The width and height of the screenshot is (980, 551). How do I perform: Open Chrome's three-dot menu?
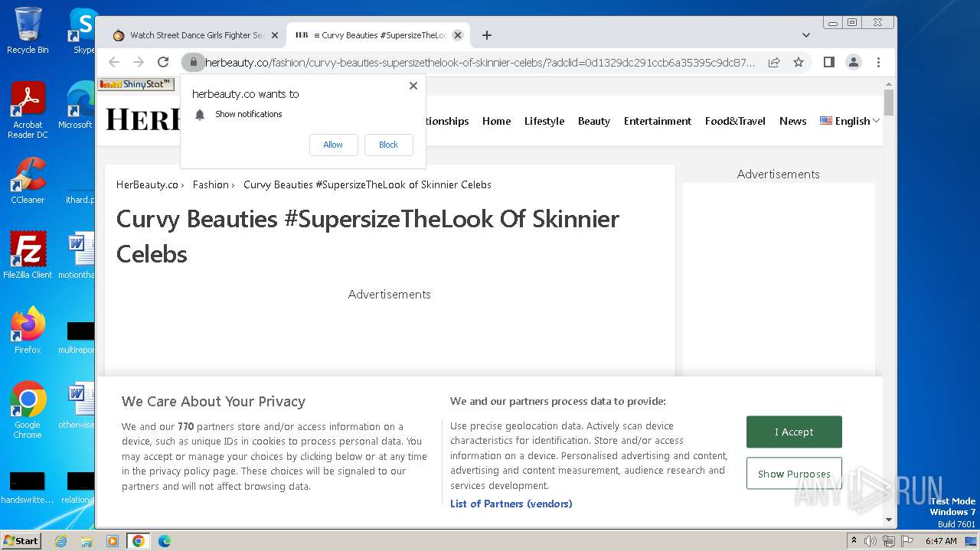(x=878, y=62)
